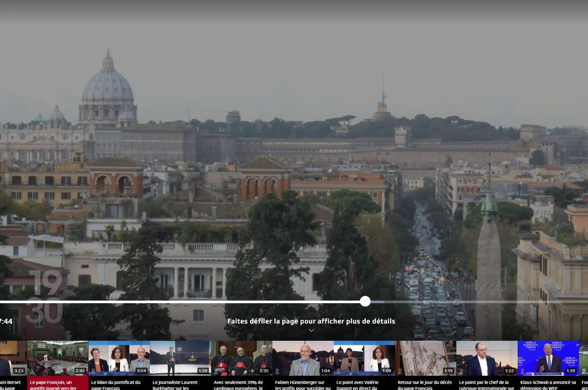Click the scroll-down chevron below the details hint
Screen dimensions: 588x390
coord(311,330)
